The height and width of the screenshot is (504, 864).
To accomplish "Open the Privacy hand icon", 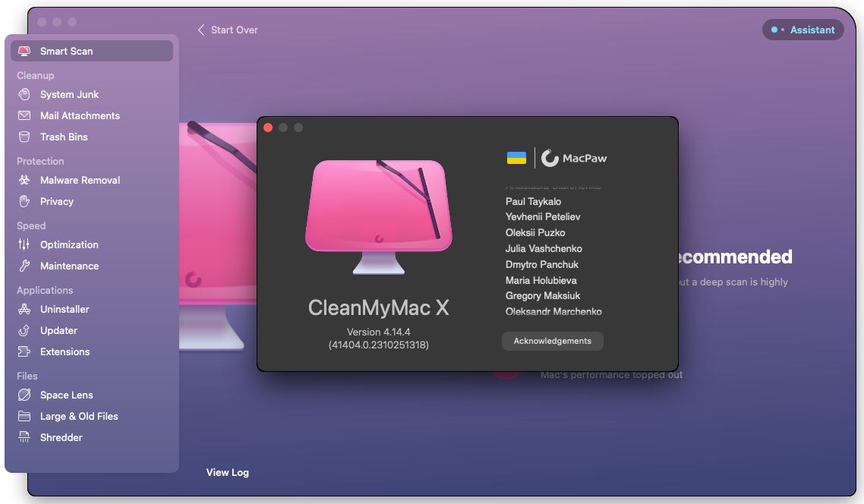I will pyautogui.click(x=24, y=202).
